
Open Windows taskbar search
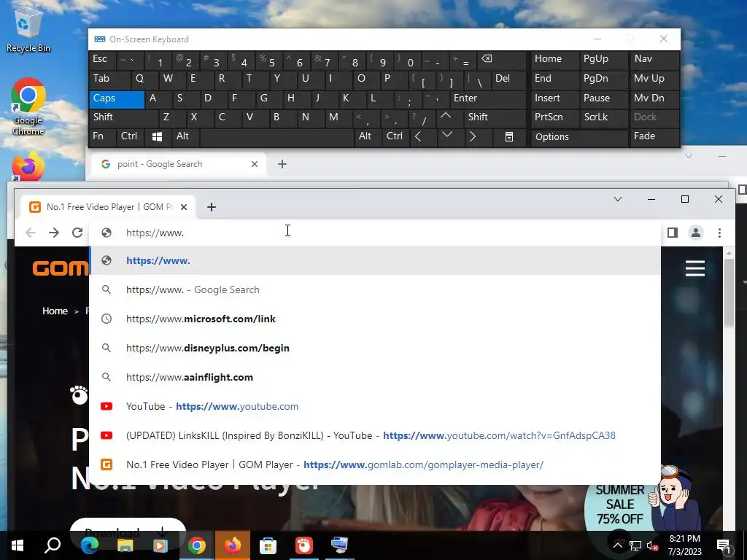[53, 545]
